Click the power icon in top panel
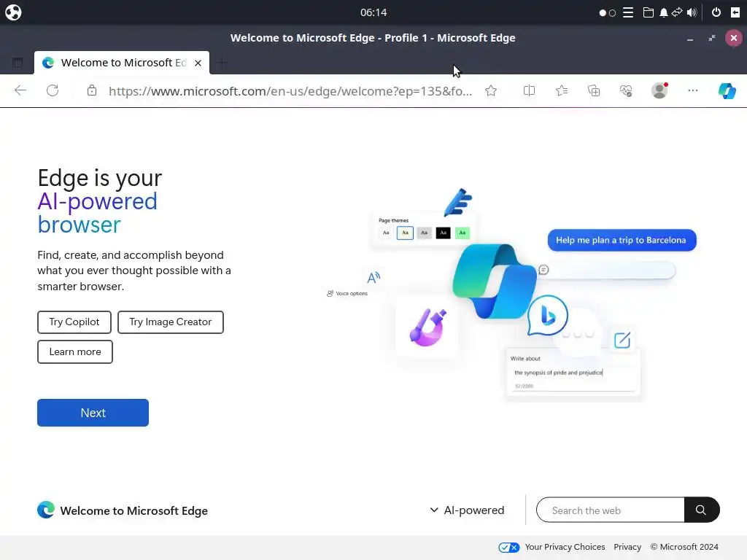 [716, 12]
